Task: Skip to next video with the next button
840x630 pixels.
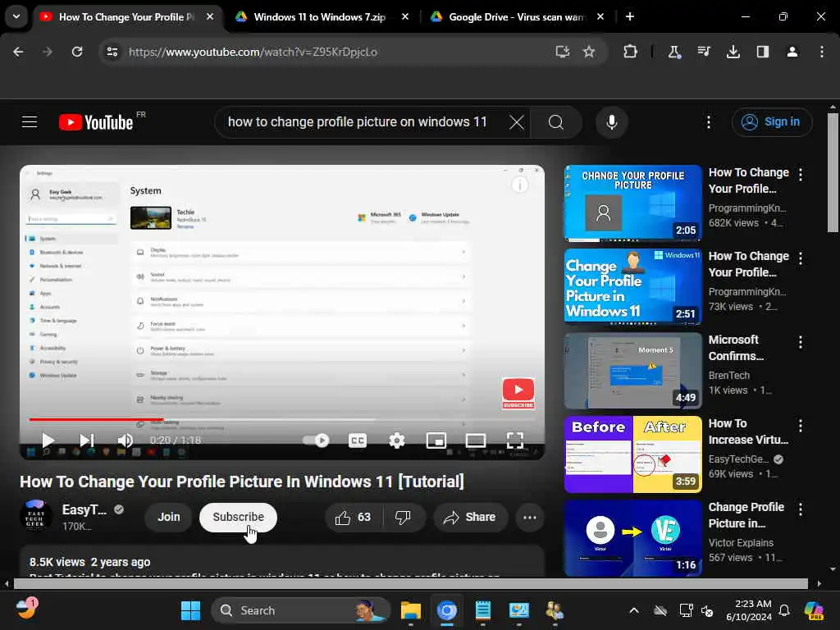Action: pos(87,441)
